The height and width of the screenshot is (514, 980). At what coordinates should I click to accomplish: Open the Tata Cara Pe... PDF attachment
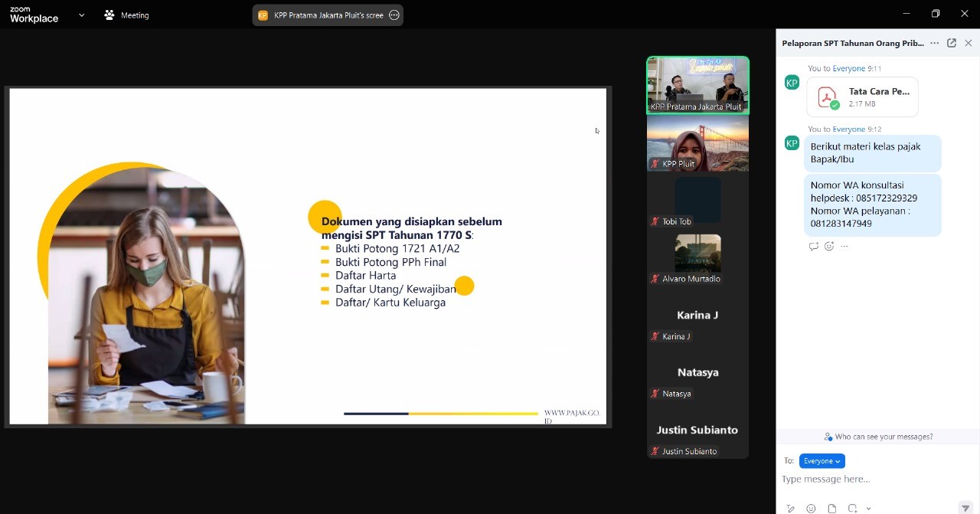(863, 97)
